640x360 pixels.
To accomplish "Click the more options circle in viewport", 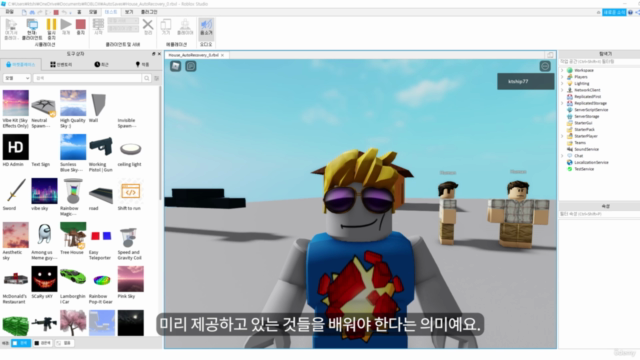I will tap(545, 66).
